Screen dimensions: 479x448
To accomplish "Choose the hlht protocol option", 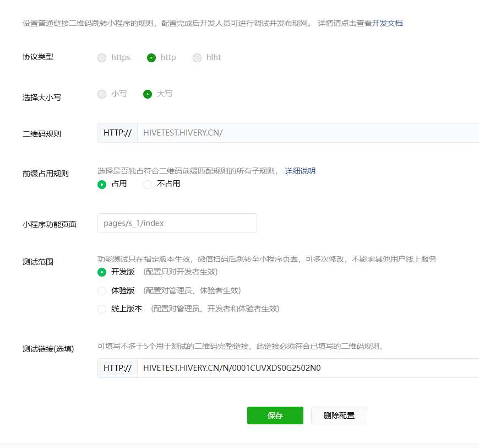I will coord(197,57).
